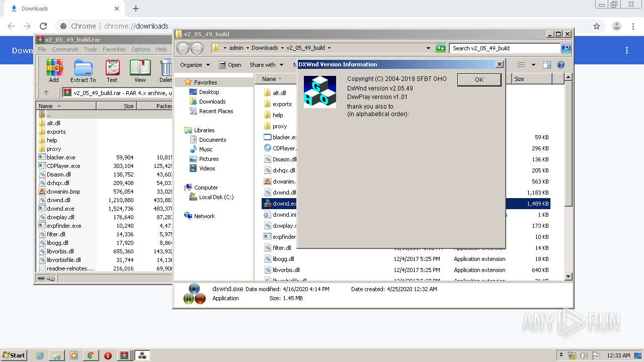Image resolution: width=644 pixels, height=362 pixels.
Task: Click WinRAR Add toolbar icon
Action: 54,71
